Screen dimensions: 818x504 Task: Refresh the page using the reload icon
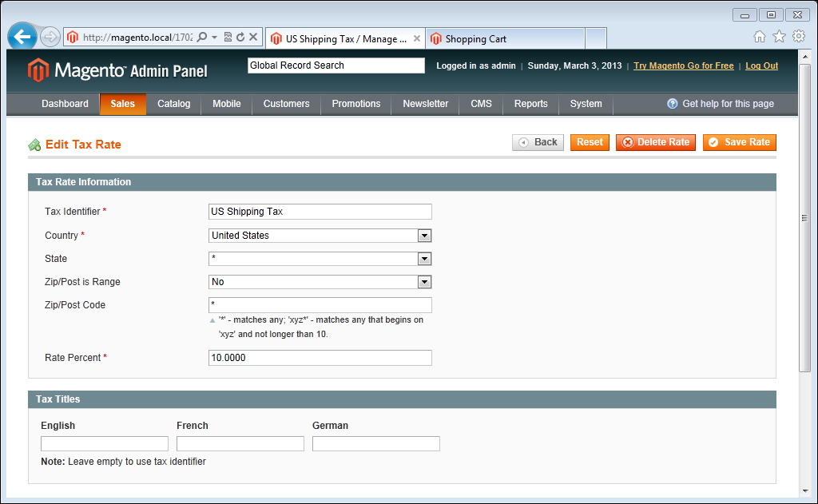click(x=240, y=38)
